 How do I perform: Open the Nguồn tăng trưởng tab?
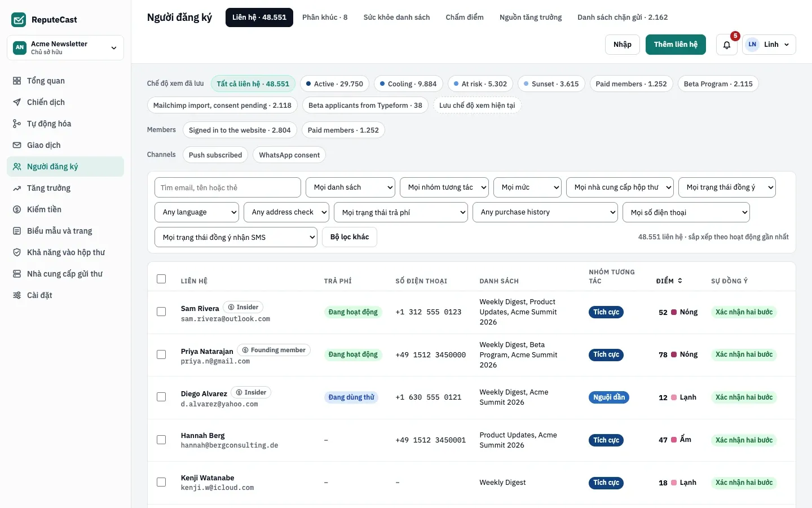tap(531, 17)
